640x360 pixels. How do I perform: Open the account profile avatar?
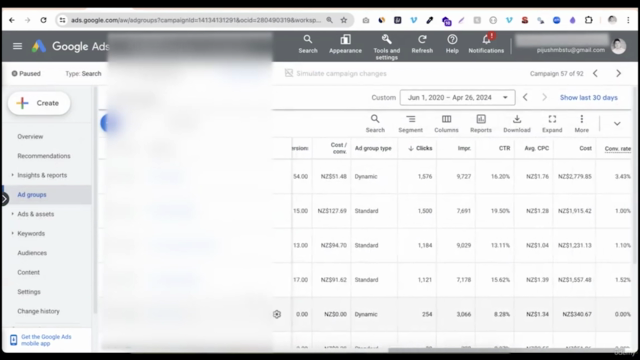click(618, 46)
